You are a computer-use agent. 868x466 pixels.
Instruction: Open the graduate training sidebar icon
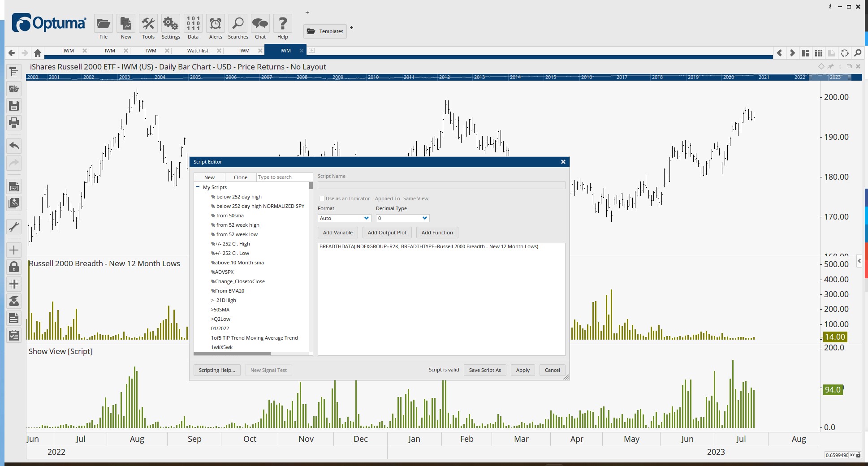(x=14, y=301)
